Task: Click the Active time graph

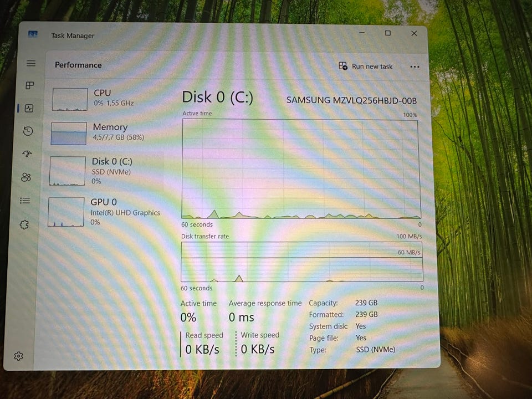Action: point(301,168)
